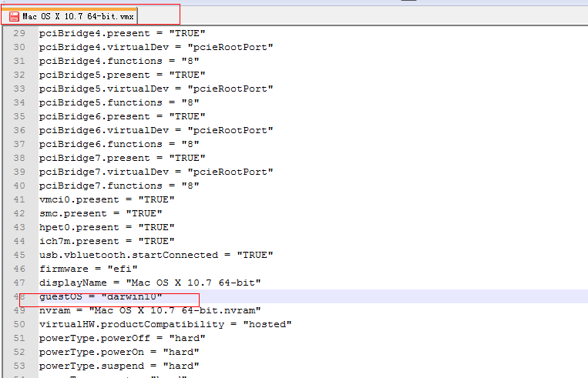Click the hpet0.present = "TRUE" line
The height and width of the screenshot is (378, 588).
pos(107,227)
